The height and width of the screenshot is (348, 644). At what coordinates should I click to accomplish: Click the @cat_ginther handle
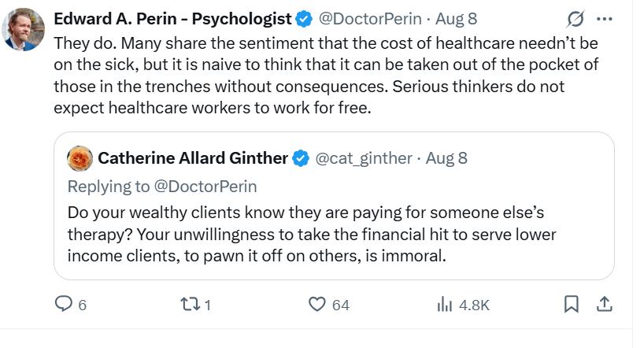click(x=364, y=158)
